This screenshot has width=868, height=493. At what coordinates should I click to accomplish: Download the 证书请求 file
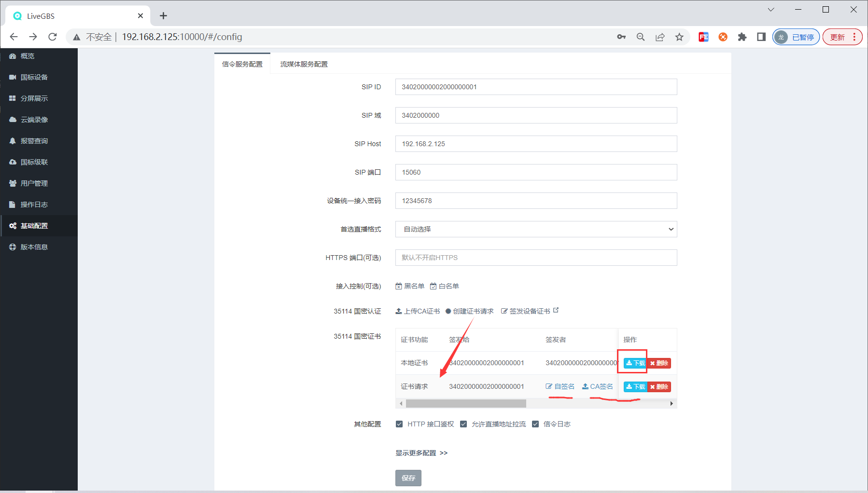(635, 387)
